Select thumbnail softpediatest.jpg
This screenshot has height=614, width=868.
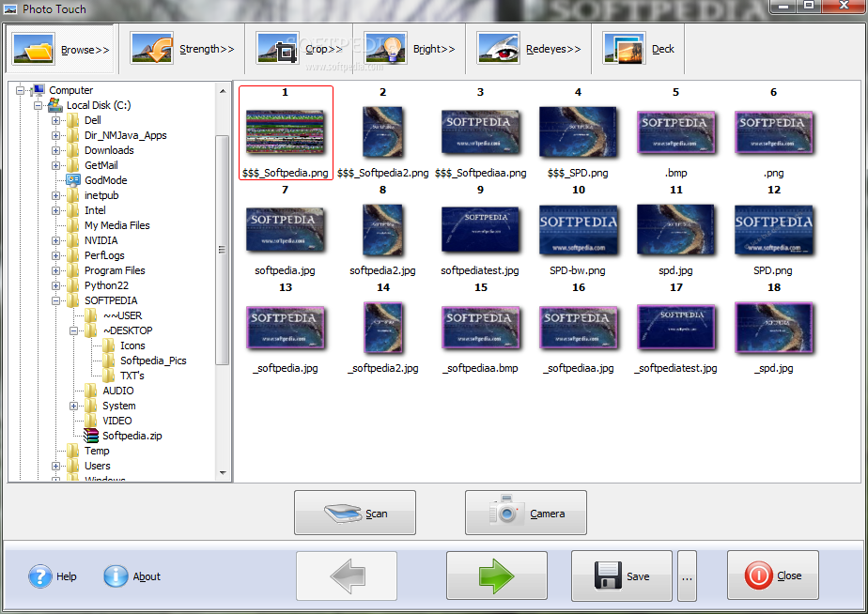480,230
